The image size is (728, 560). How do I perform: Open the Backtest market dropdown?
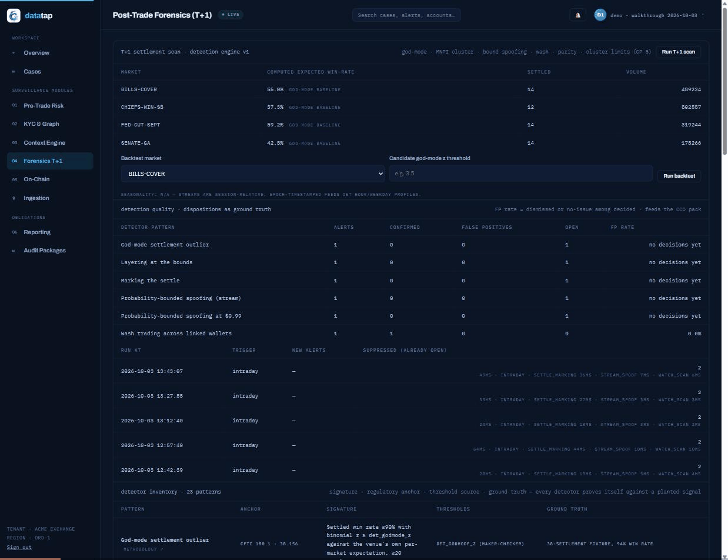pos(253,174)
